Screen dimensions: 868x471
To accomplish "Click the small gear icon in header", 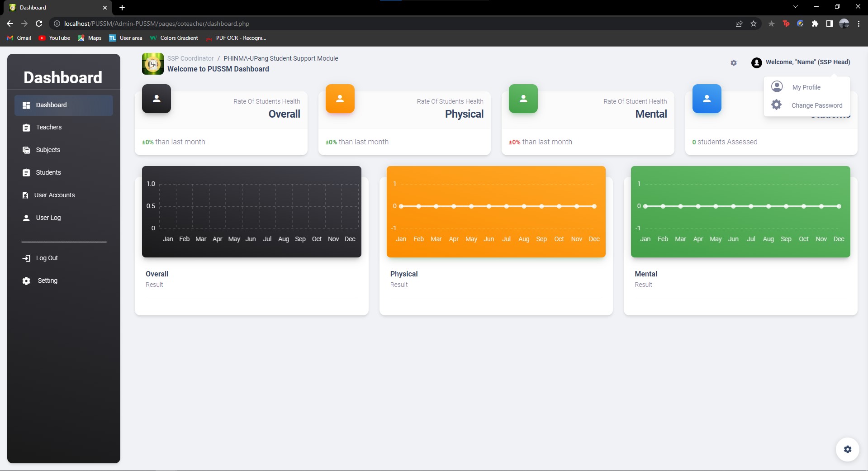I will 733,63.
